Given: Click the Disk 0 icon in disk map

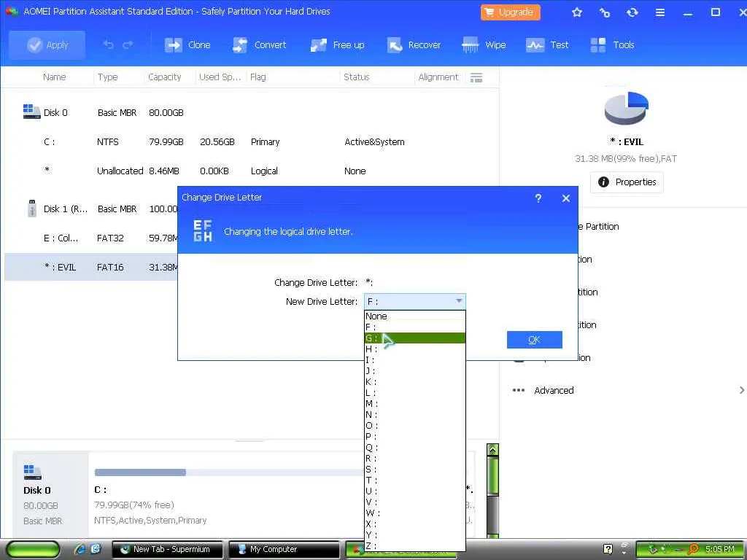Looking at the screenshot, I should tap(32, 472).
